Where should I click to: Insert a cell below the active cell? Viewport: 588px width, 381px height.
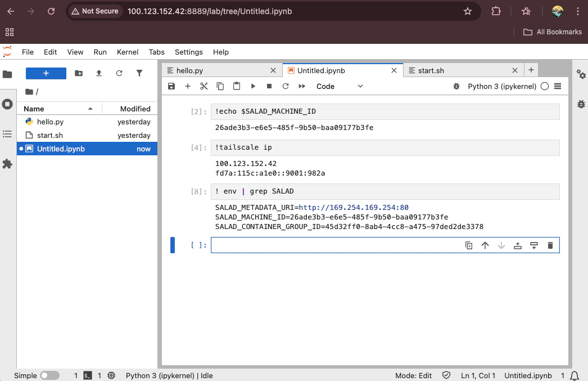[x=534, y=245]
